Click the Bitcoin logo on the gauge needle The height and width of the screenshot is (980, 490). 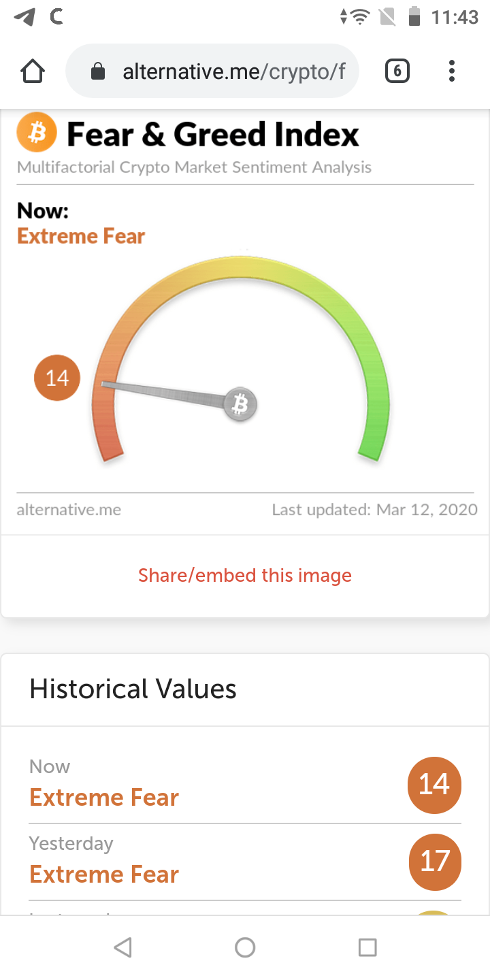click(240, 404)
